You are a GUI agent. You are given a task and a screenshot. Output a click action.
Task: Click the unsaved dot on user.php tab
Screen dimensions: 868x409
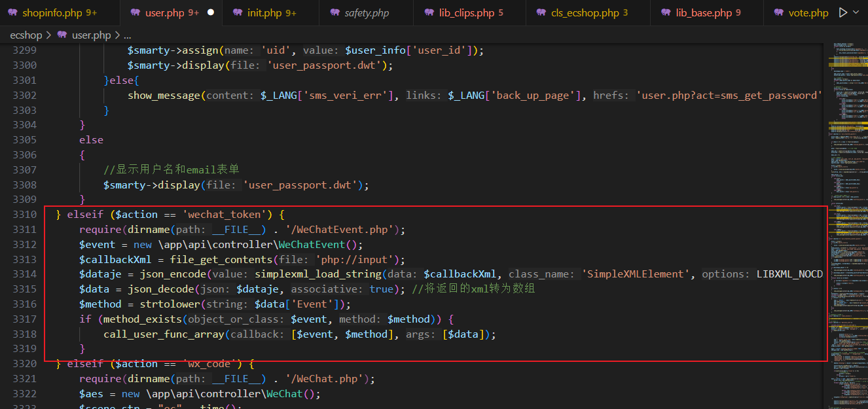coord(211,12)
